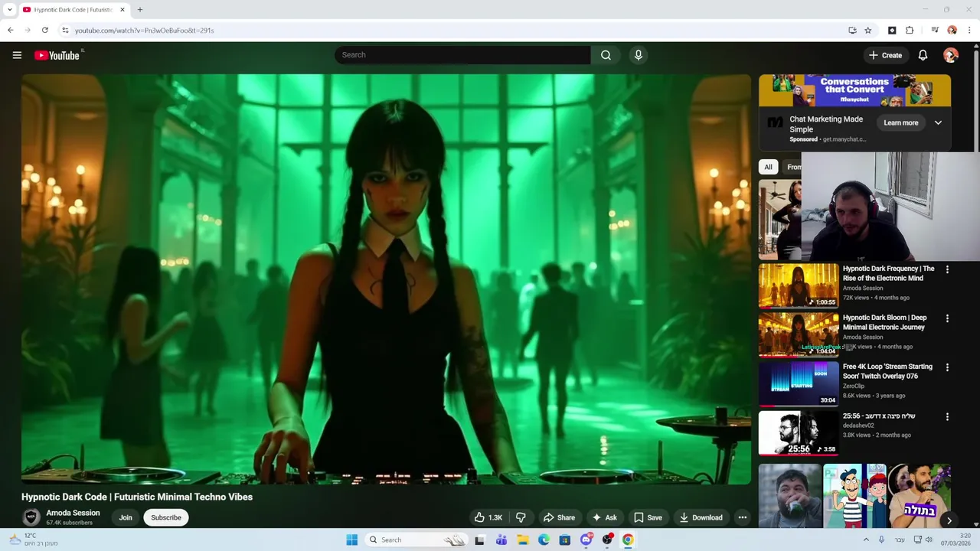The width and height of the screenshot is (980, 551).
Task: Open options for Hypnotic Dark Bloom video
Action: click(x=947, y=318)
